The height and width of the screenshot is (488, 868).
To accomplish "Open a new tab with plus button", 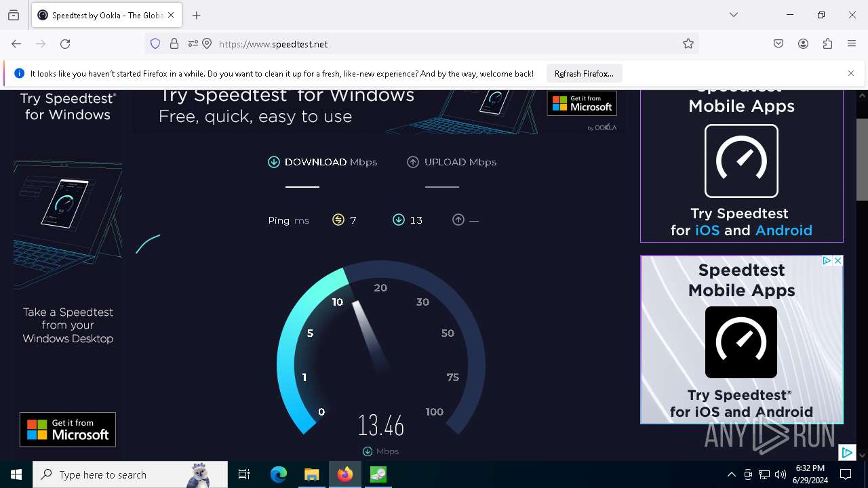I will point(197,15).
